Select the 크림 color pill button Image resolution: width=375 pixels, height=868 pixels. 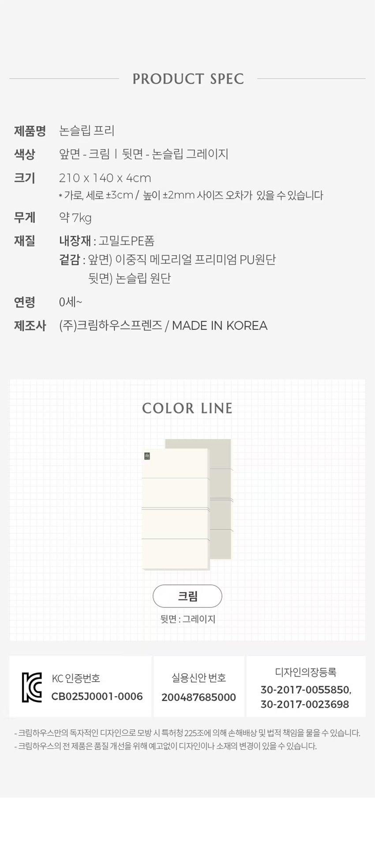pyautogui.click(x=187, y=596)
